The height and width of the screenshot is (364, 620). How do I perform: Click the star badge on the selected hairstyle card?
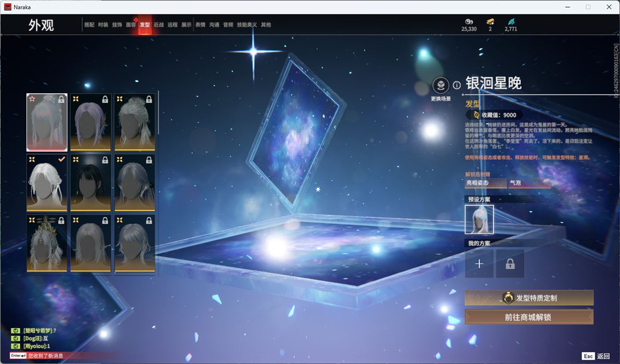coord(32,98)
